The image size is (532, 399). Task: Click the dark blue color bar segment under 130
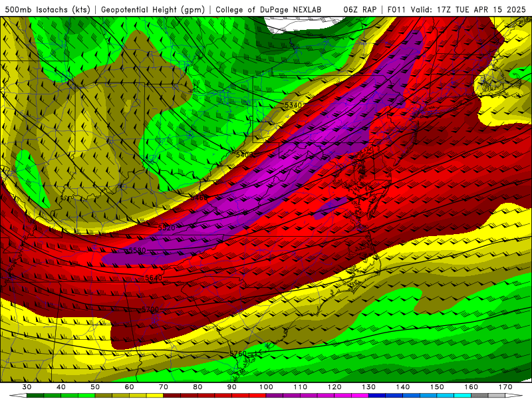[x=377, y=396]
